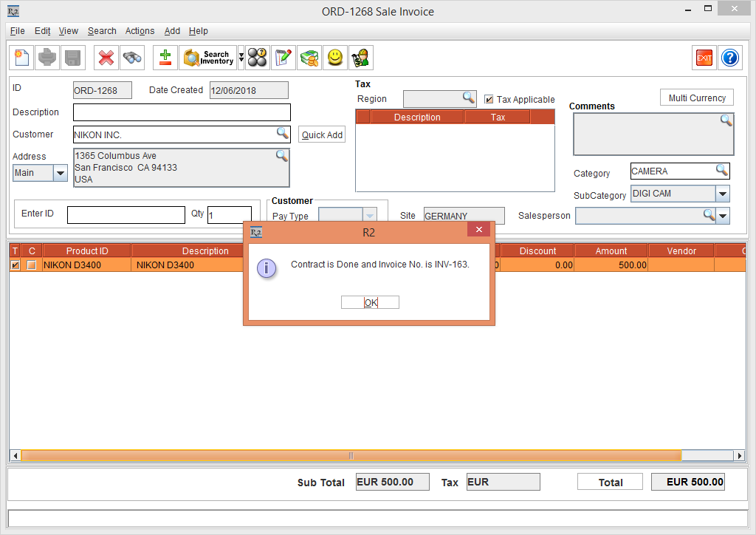
Task: Click the grid scrollbar right arrow
Action: tap(740, 455)
